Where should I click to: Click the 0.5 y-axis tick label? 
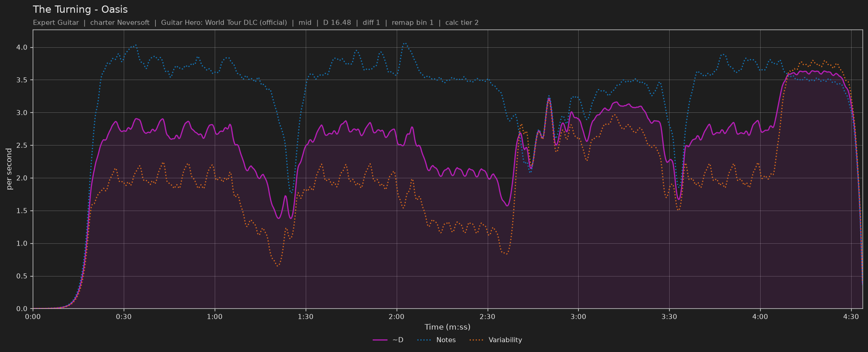click(22, 277)
